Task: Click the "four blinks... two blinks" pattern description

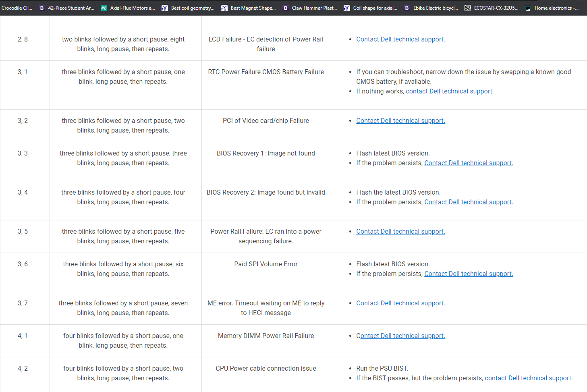Action: coord(123,373)
